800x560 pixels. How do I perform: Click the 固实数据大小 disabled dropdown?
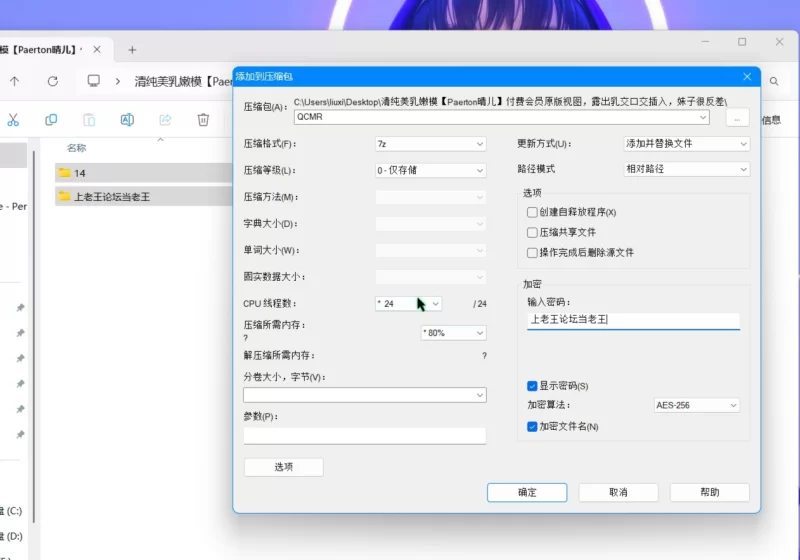pos(431,277)
